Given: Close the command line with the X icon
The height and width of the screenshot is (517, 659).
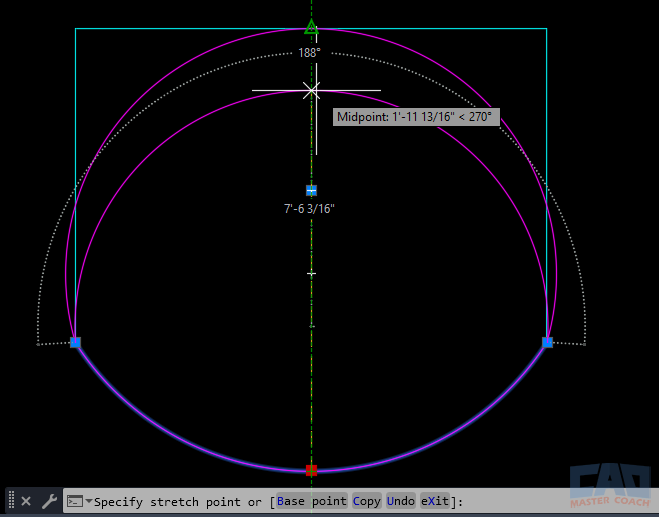Looking at the screenshot, I should pos(26,501).
